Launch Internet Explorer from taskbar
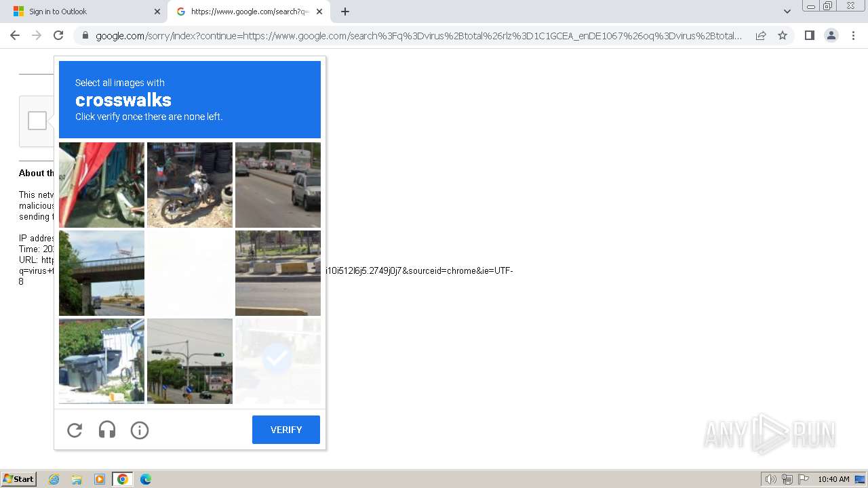 point(54,479)
